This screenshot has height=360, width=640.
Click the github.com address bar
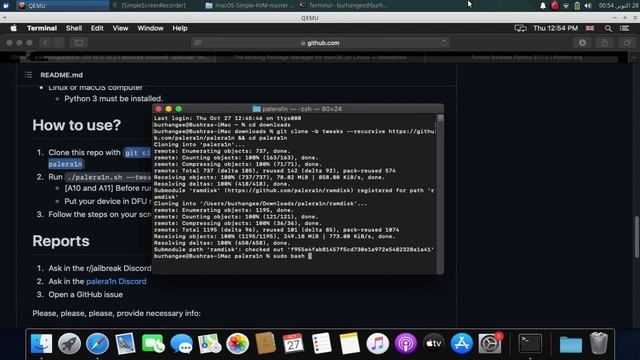point(320,43)
